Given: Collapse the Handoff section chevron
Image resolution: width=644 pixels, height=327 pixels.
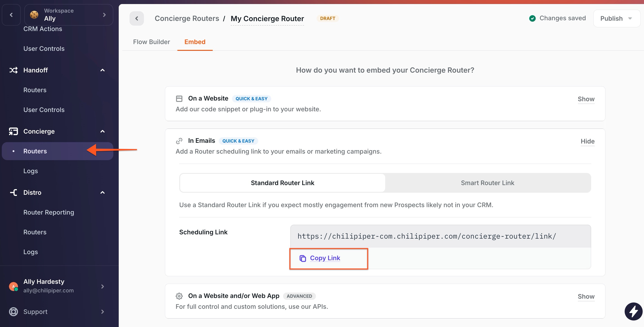Looking at the screenshot, I should click(103, 70).
